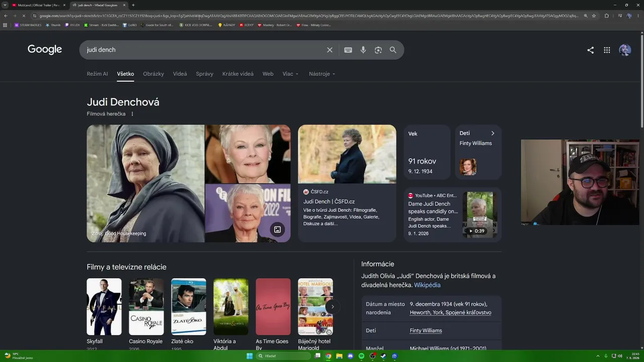Show hidden system tray icons
644x362 pixels.
click(599, 356)
